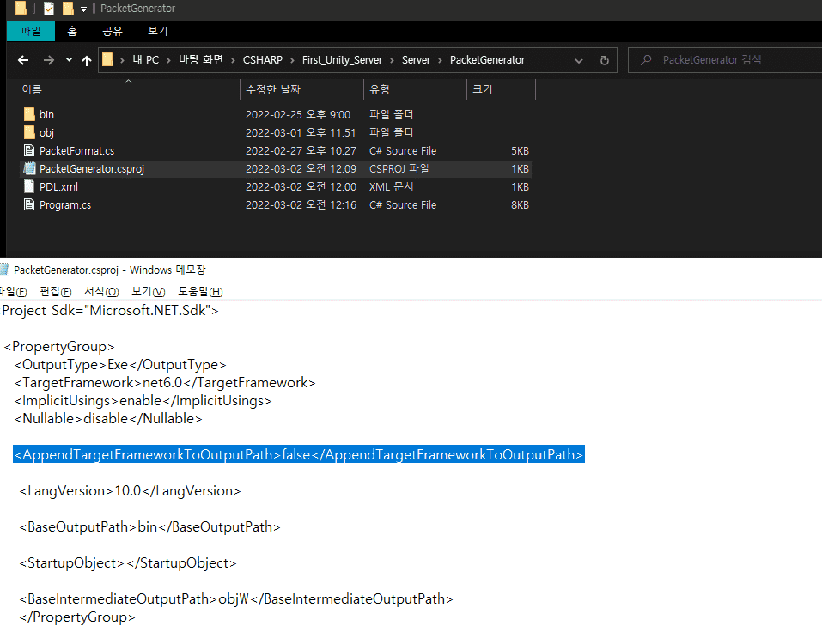Open the 홈 ribbon tab
Viewport: 822px width, 644px height.
tap(72, 31)
